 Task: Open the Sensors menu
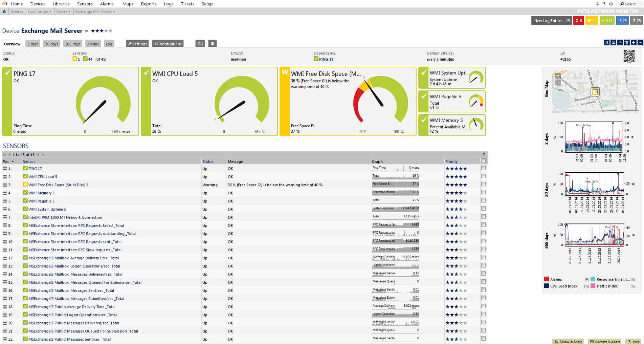85,4
